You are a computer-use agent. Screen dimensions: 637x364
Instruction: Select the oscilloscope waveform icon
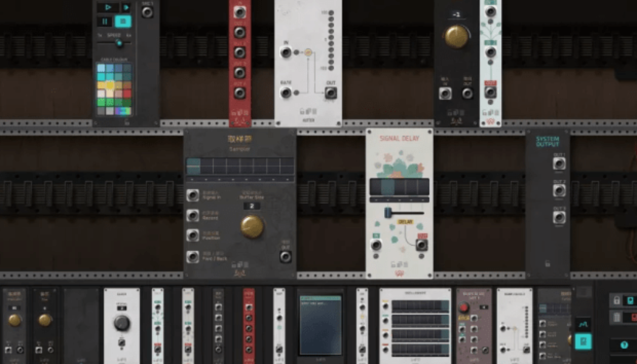coord(584,323)
